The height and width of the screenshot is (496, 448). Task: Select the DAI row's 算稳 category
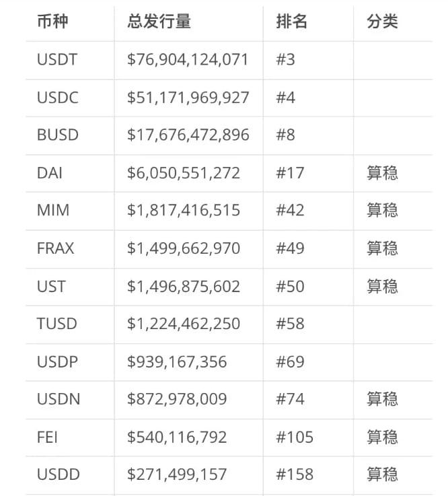tap(382, 173)
